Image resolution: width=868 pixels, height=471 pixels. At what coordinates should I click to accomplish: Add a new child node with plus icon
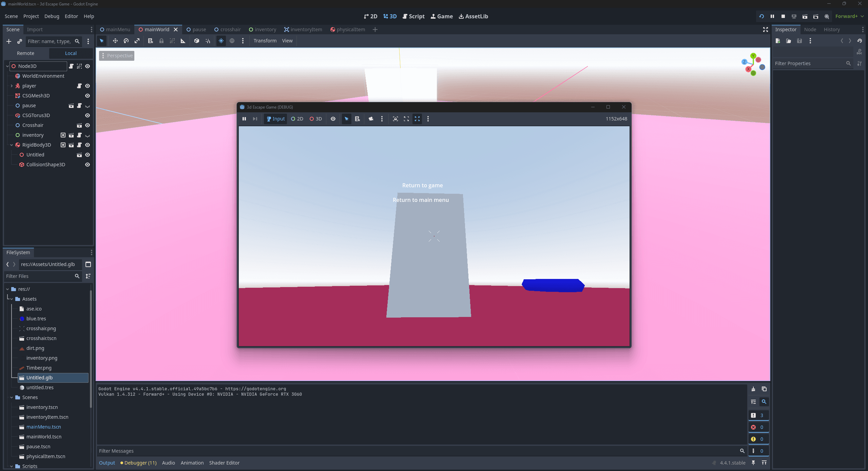[x=9, y=41]
